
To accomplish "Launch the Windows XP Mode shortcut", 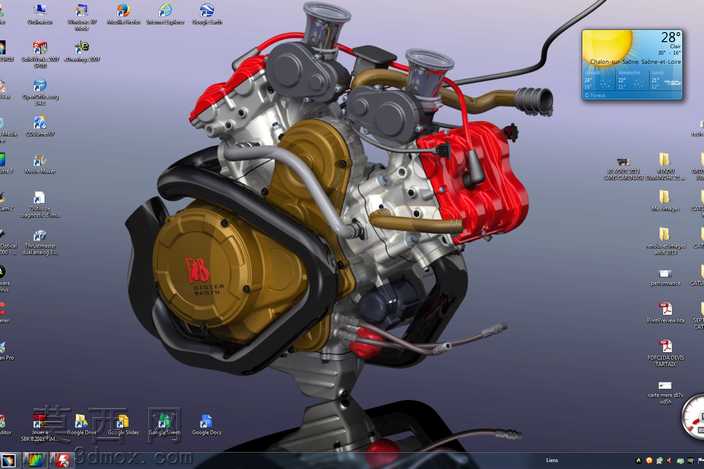I will [82, 16].
